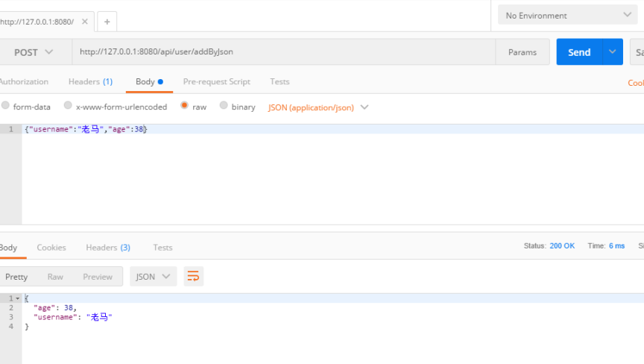
Task: Click the "age": 38 response line
Action: click(x=55, y=308)
